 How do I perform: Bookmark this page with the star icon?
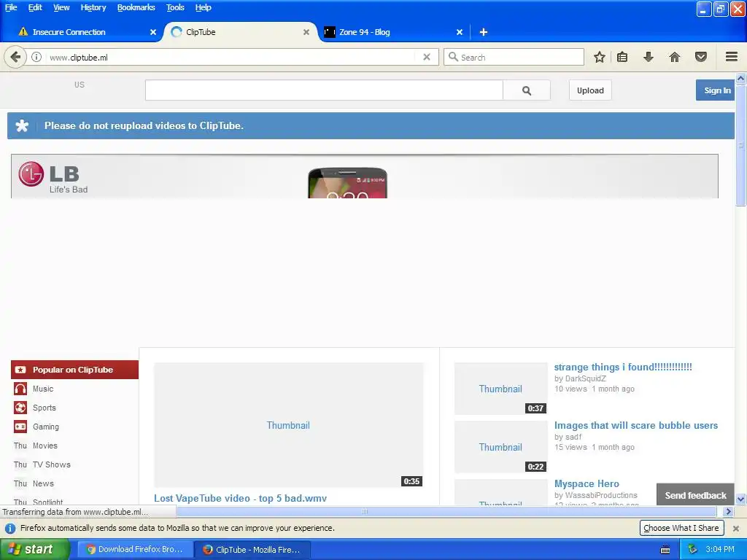pos(600,57)
